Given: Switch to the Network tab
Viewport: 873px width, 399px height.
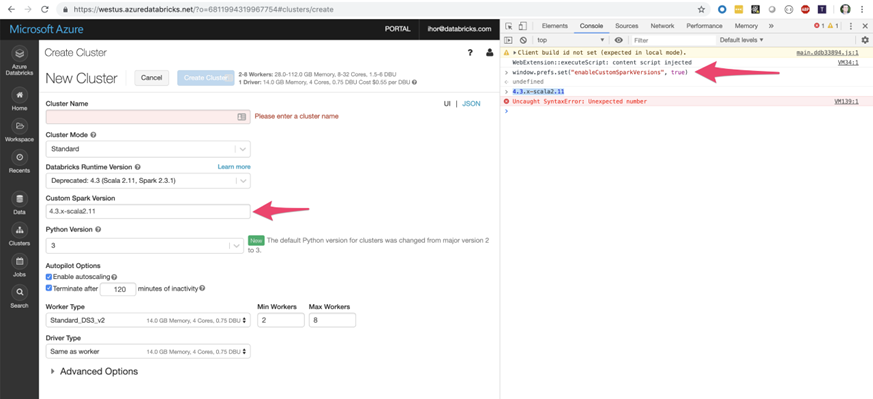Looking at the screenshot, I should (662, 26).
